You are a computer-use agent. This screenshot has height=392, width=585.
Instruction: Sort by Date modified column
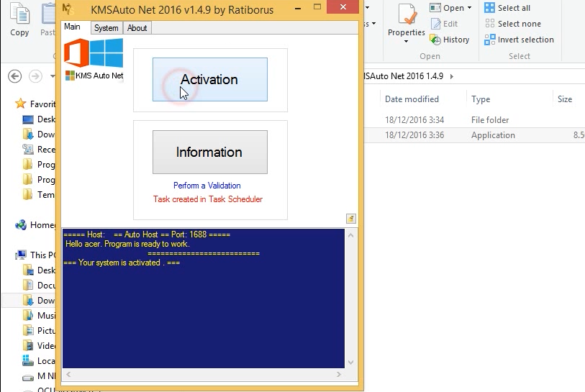(x=412, y=99)
